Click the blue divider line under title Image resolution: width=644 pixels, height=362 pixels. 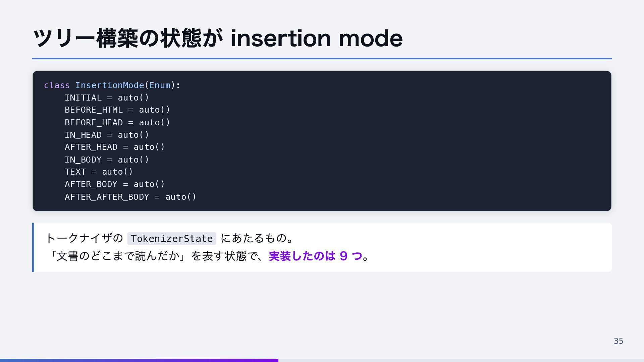click(322, 59)
